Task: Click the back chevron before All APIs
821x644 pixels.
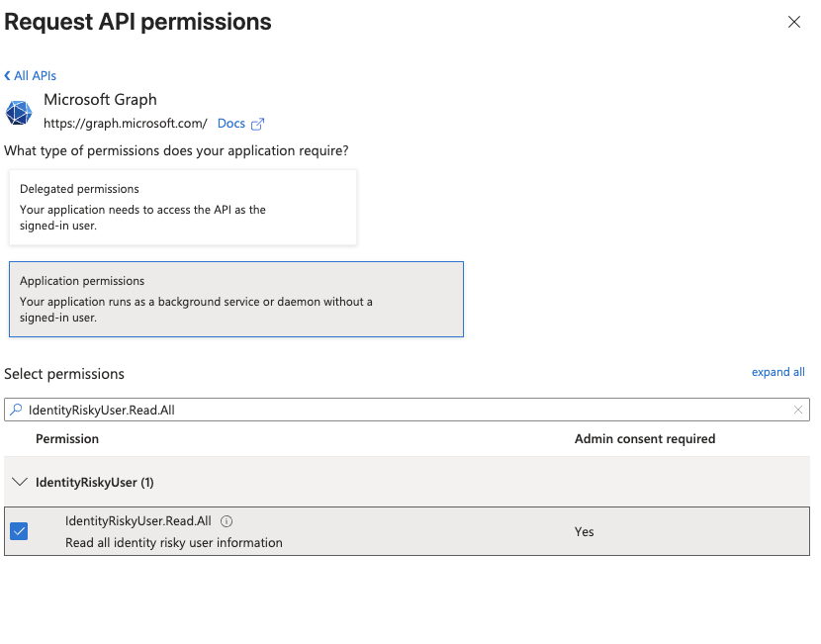Action: point(8,76)
